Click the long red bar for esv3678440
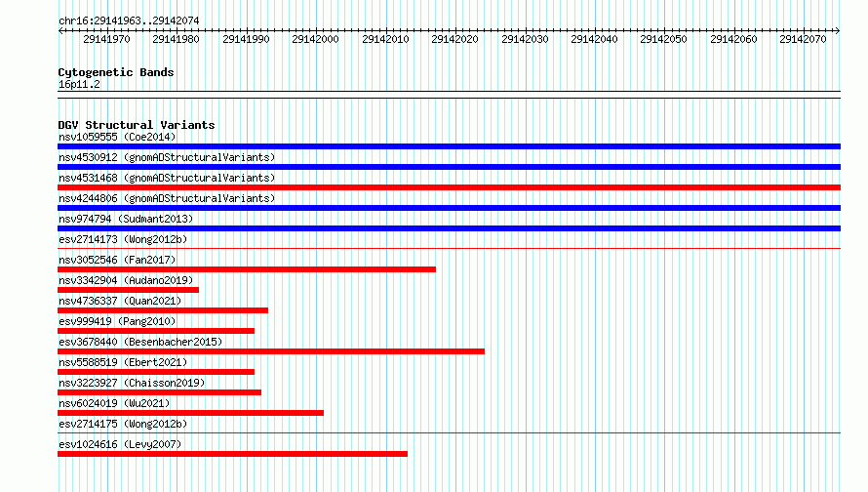This screenshot has height=492, width=868. 271,351
